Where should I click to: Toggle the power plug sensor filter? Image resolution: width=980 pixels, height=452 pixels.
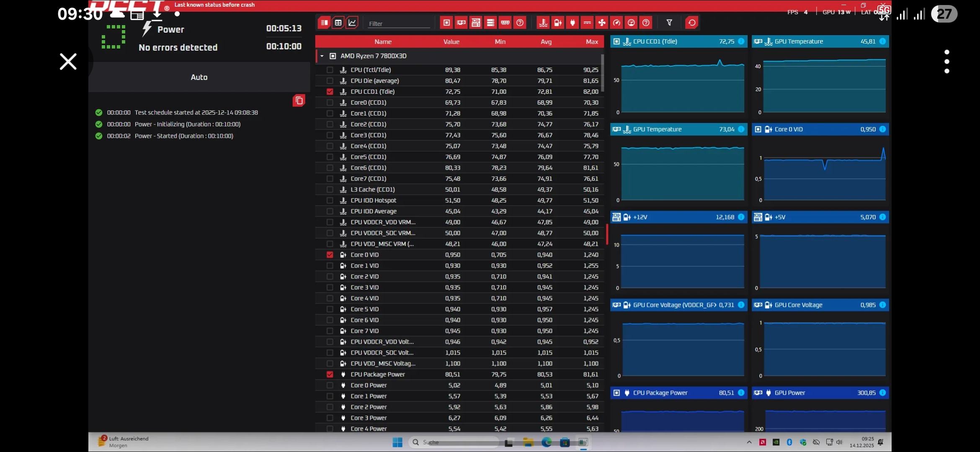[x=573, y=23]
